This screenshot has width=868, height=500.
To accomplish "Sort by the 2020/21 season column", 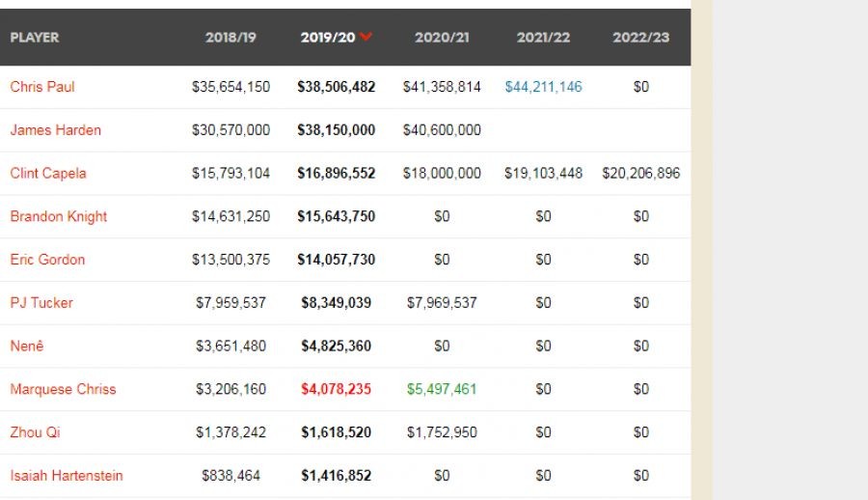I will click(x=442, y=38).
